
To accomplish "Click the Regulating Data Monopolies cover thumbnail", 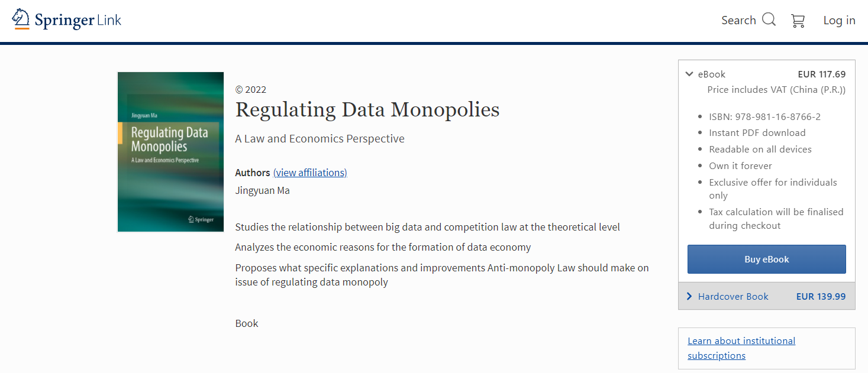I will tap(170, 152).
